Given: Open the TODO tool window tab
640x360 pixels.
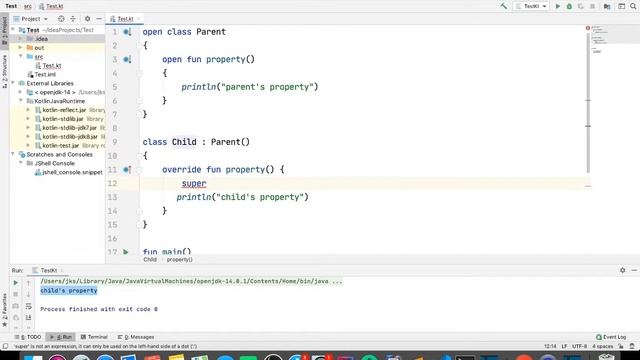Looking at the screenshot, I should pos(28,337).
